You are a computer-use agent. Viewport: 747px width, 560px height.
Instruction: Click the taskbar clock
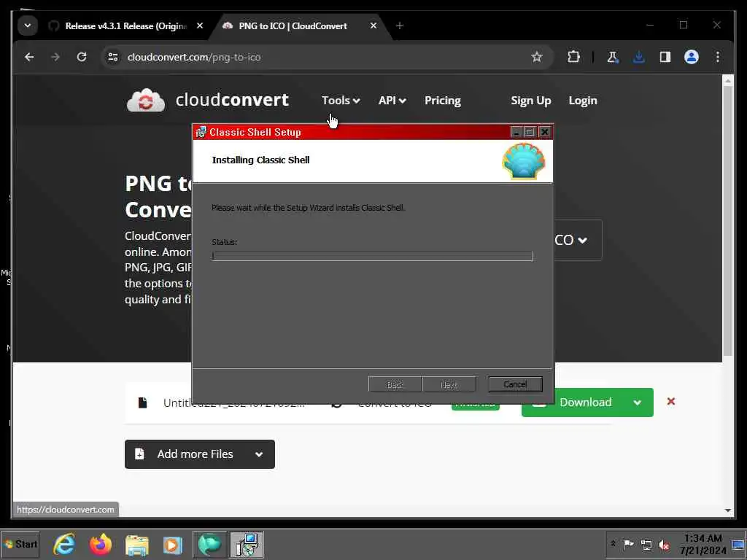pyautogui.click(x=703, y=544)
